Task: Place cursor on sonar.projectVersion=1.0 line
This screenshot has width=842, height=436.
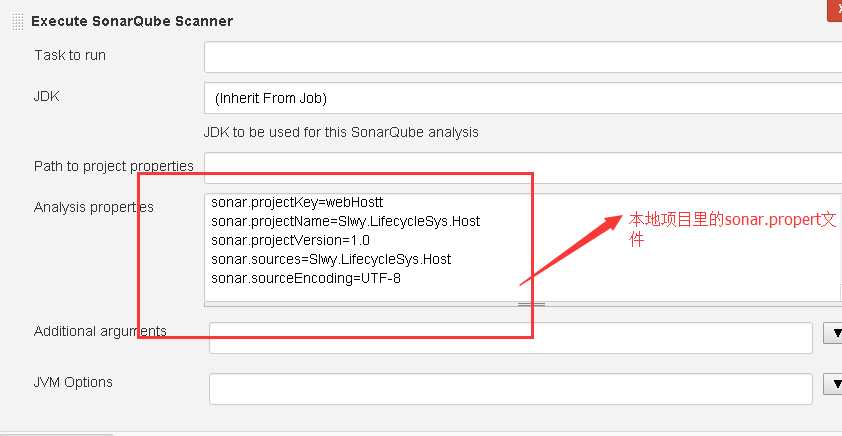Action: [x=290, y=240]
